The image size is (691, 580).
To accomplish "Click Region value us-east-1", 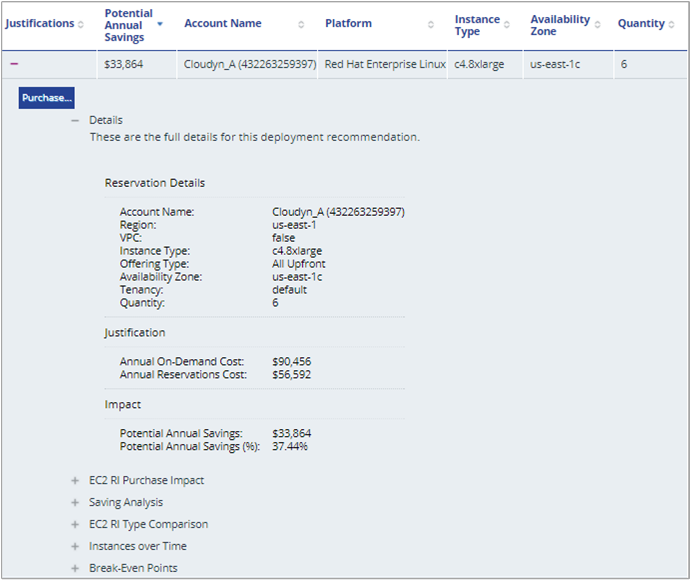I will (294, 225).
